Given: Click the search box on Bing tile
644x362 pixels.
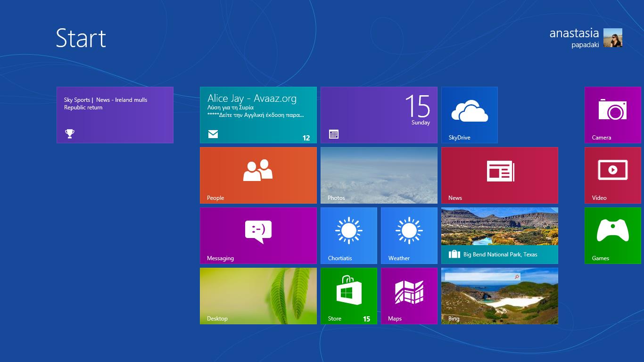Looking at the screenshot, I should coord(482,277).
